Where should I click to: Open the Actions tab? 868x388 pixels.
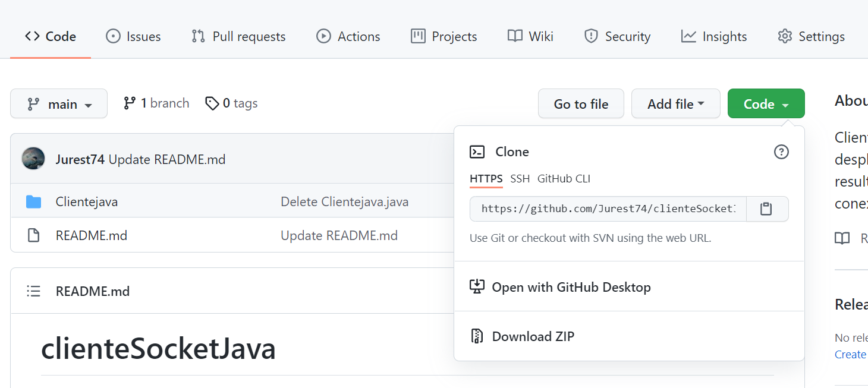coord(348,36)
